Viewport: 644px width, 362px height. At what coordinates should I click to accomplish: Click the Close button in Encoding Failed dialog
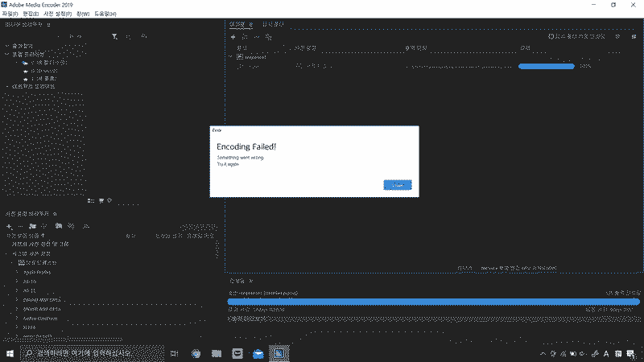coord(398,185)
